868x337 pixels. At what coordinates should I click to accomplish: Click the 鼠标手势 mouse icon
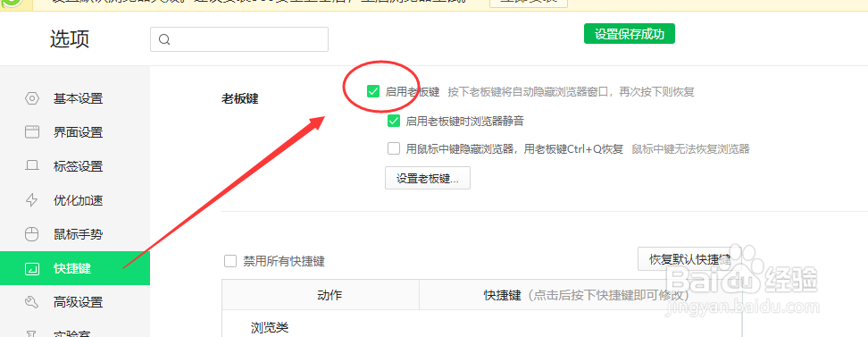tap(32, 234)
